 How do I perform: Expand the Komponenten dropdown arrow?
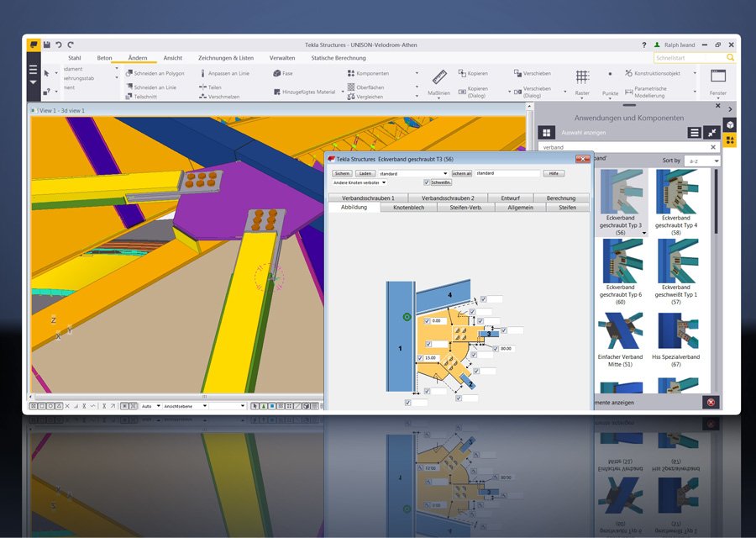(x=417, y=73)
